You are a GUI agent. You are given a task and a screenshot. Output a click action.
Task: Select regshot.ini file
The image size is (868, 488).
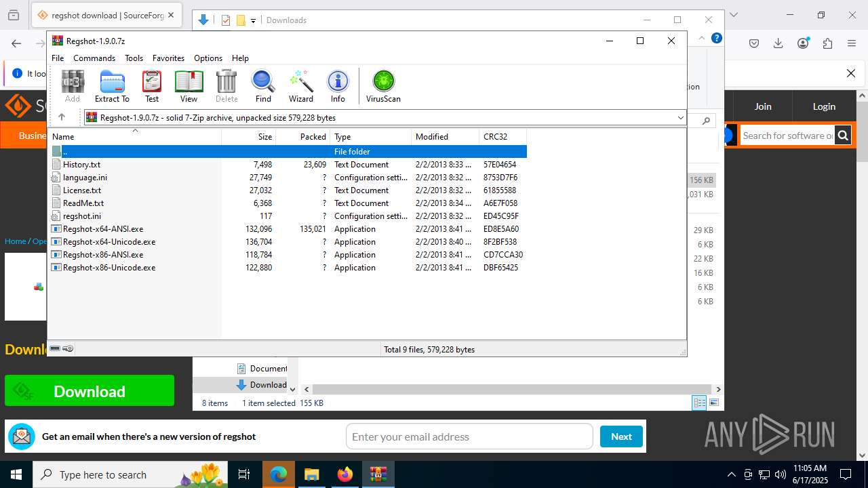288,216
